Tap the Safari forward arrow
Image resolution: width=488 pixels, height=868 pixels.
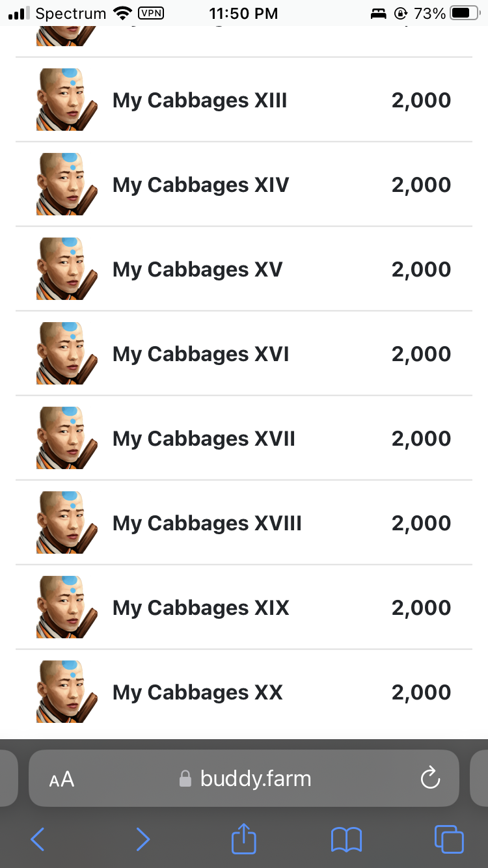click(142, 839)
